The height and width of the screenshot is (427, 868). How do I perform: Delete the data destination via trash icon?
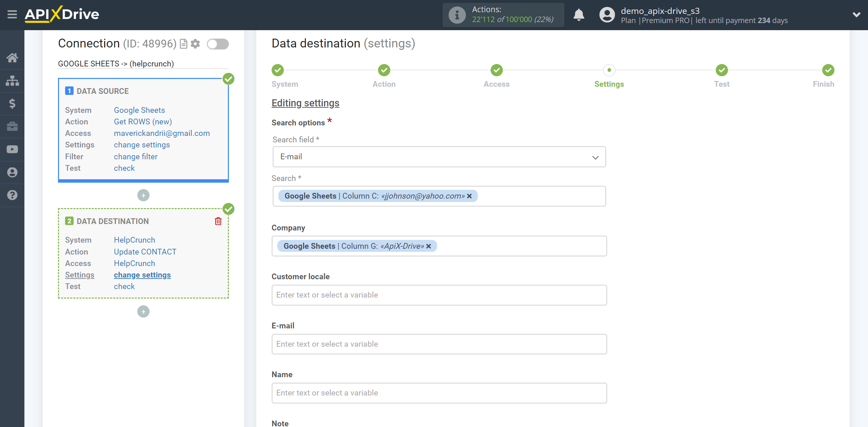pyautogui.click(x=218, y=221)
